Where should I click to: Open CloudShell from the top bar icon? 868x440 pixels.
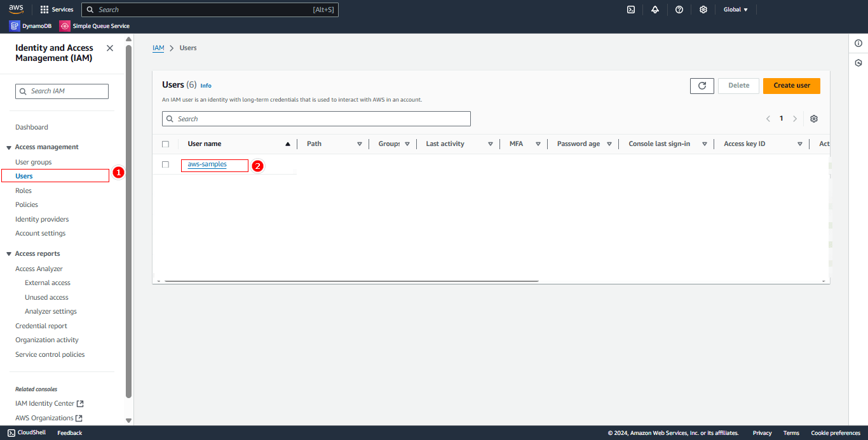(631, 10)
